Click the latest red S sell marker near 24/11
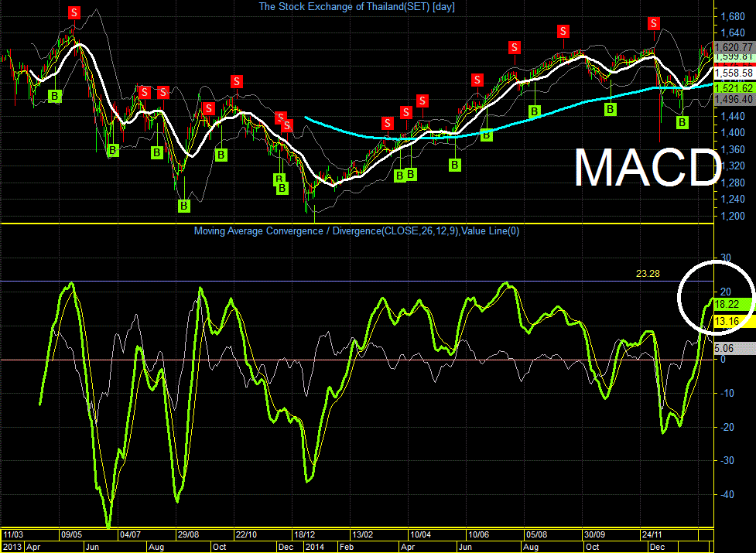The height and width of the screenshot is (553, 756). 654,23
